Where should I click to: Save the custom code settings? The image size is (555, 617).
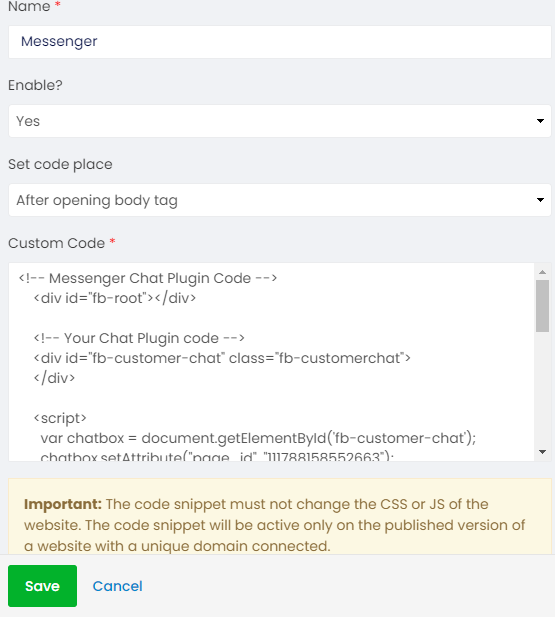[x=43, y=586]
